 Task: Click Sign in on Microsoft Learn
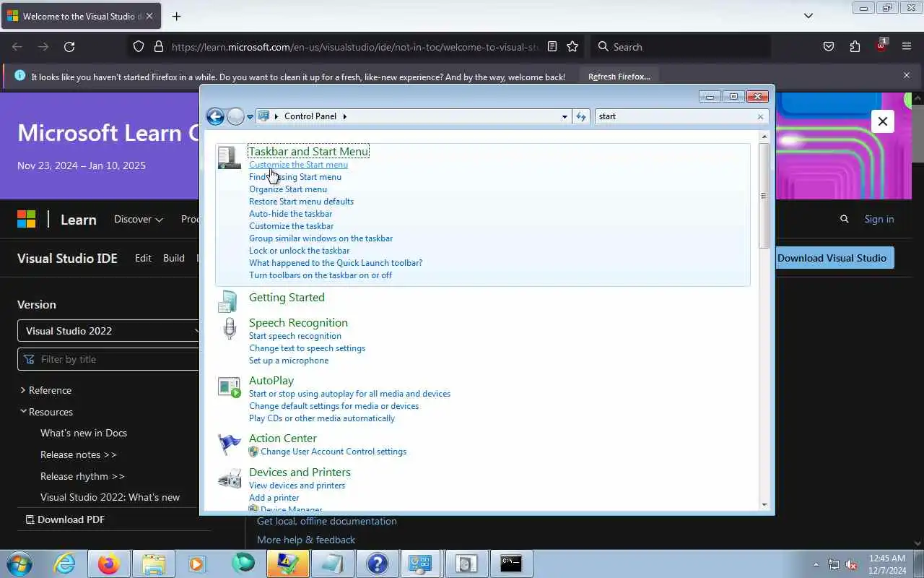click(x=879, y=220)
